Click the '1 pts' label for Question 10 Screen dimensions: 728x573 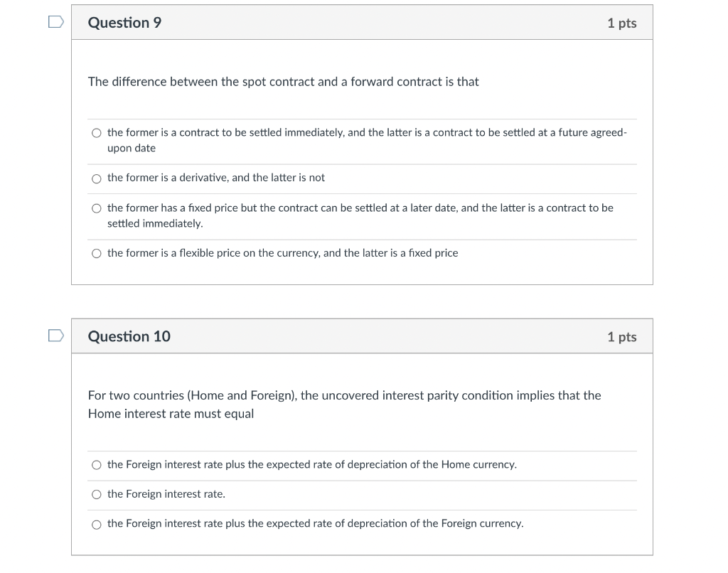(621, 336)
